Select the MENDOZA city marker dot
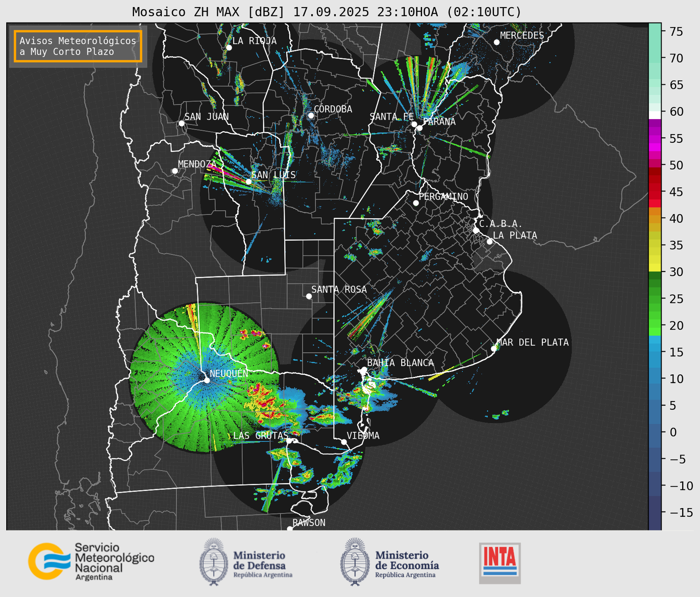 (175, 171)
